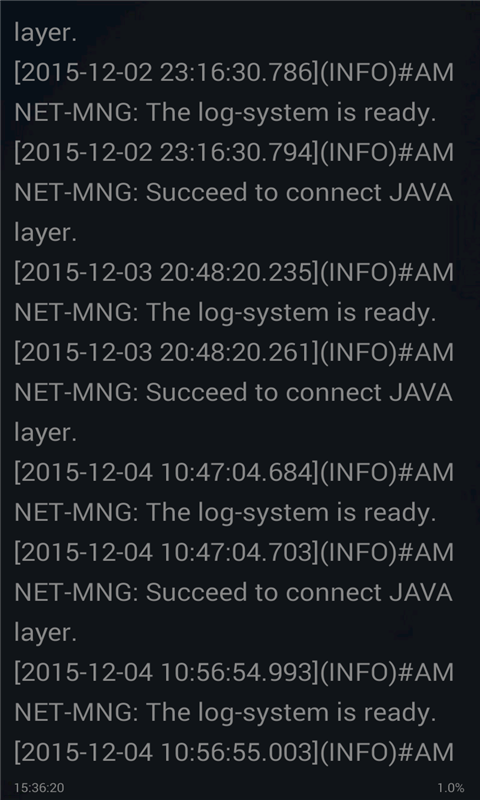Viewport: 480px width, 800px height.
Task: Tap 'Succeed to connect JAVA' under 10:47:04.703
Action: click(x=299, y=592)
